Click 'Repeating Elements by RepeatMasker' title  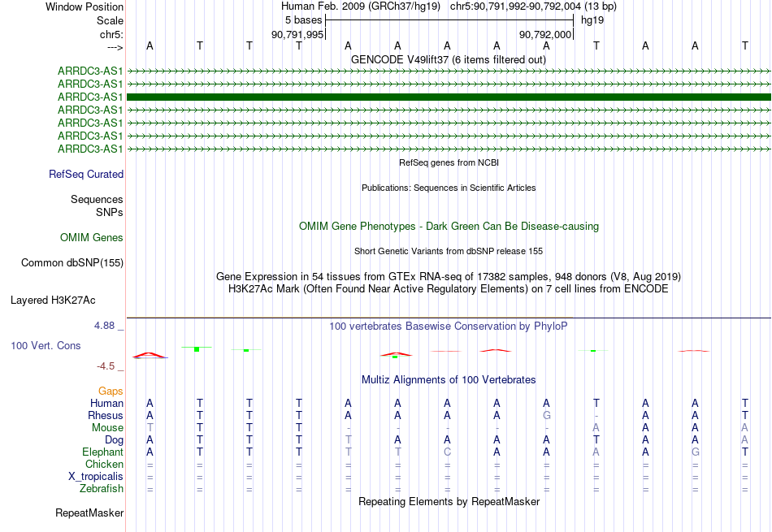point(449,501)
